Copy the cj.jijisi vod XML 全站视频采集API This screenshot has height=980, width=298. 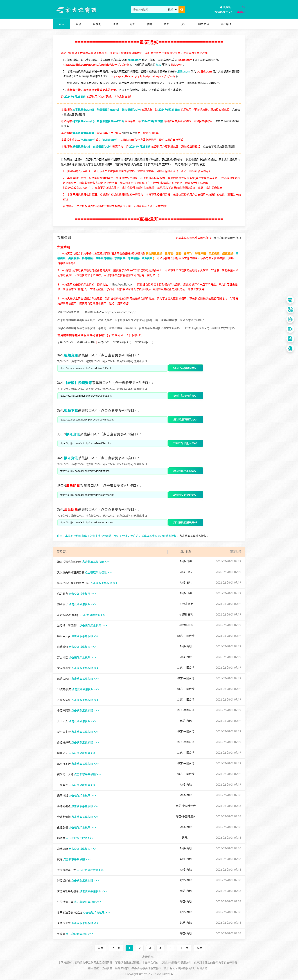[186, 368]
